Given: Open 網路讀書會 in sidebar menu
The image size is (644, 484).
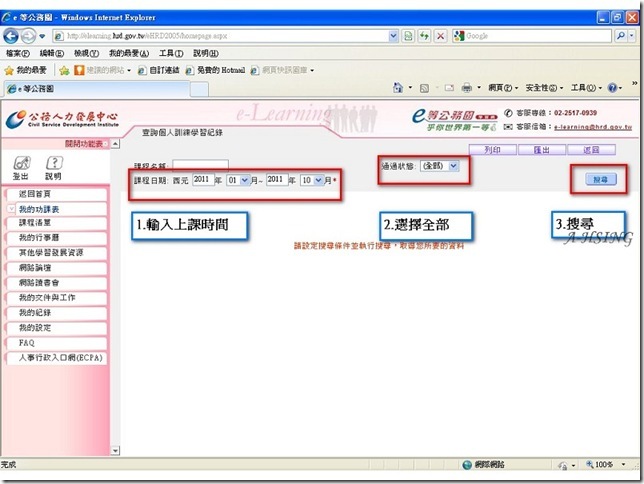Looking at the screenshot, I should click(x=57, y=283).
